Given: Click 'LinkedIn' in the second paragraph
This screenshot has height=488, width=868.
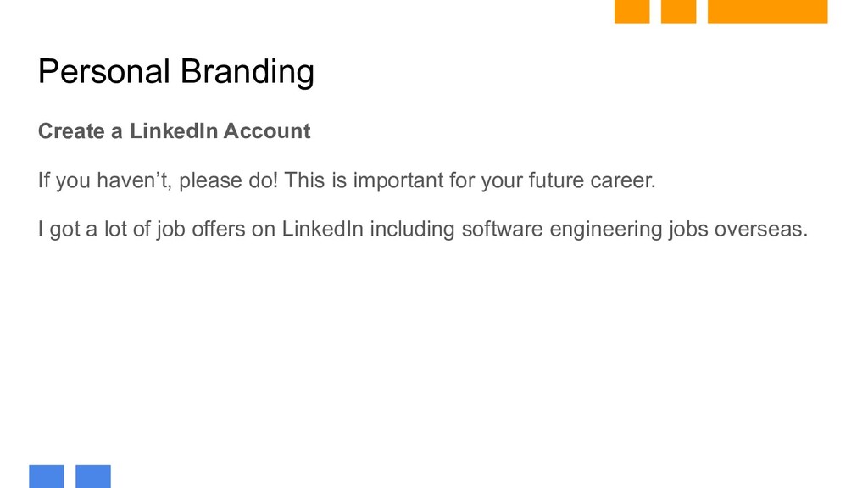Looking at the screenshot, I should click(323, 229).
